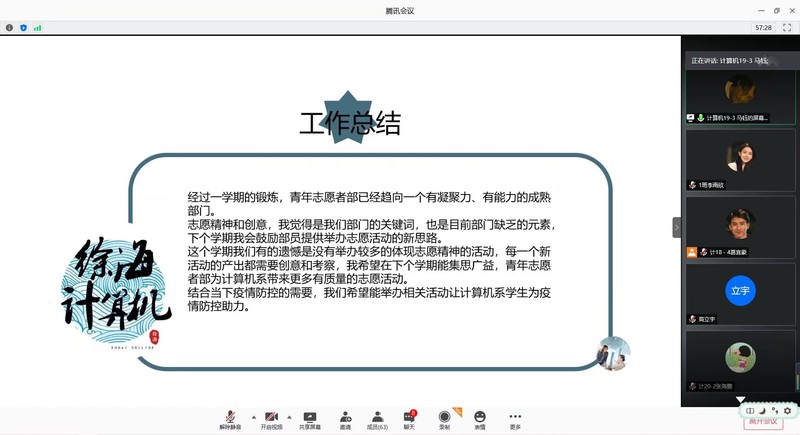
Task: Click the blue security shield icon
Action: point(23,28)
